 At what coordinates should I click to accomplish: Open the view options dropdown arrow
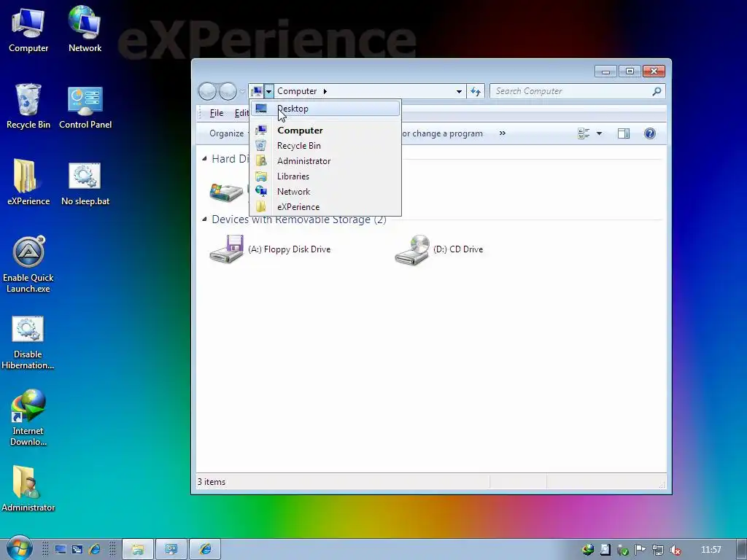pyautogui.click(x=600, y=134)
